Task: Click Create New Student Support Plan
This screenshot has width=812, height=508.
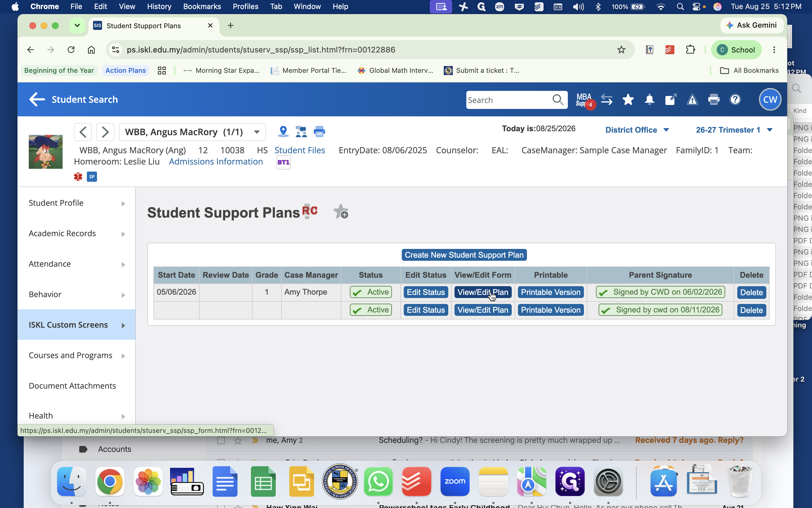Action: (464, 255)
